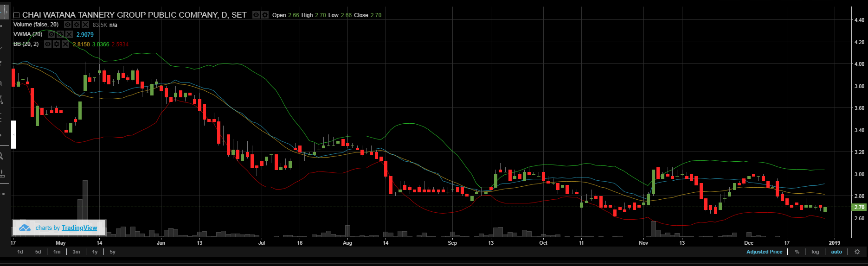The width and height of the screenshot is (868, 266).
Task: Click the Nov label on time axis
Action: pyautogui.click(x=643, y=243)
